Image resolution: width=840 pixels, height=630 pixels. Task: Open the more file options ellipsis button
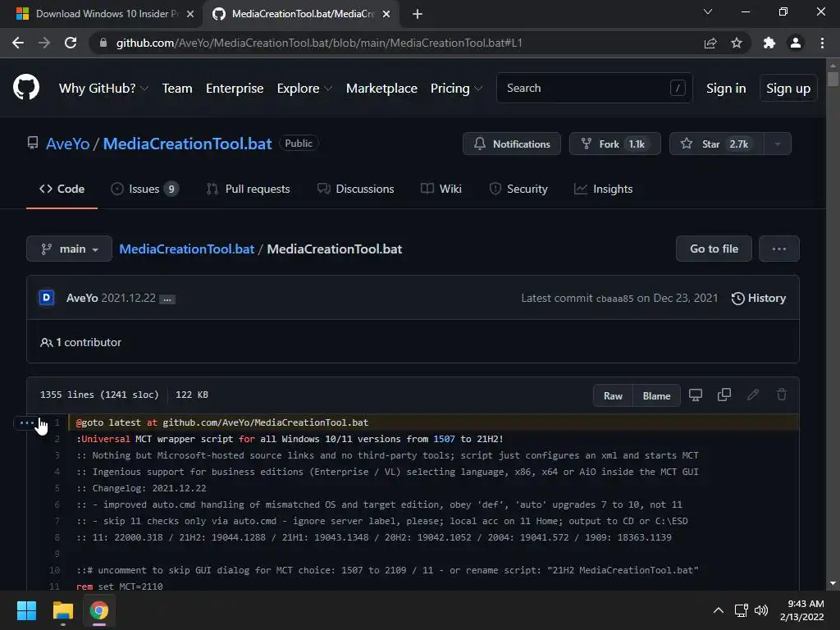tap(779, 249)
